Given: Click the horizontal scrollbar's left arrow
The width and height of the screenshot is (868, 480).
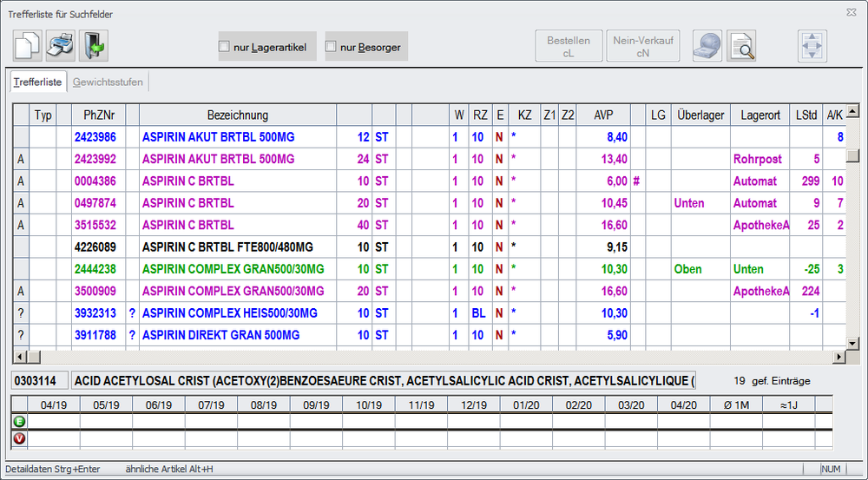Looking at the screenshot, I should (x=20, y=357).
